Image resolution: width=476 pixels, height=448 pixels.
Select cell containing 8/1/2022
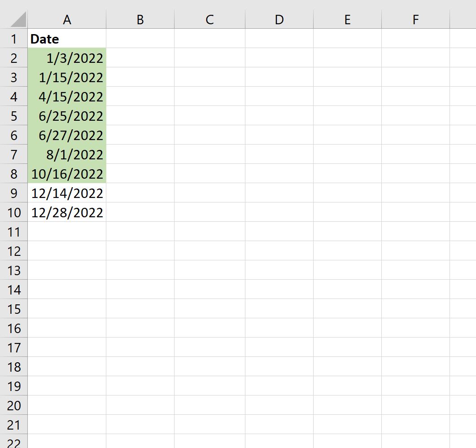click(x=67, y=154)
